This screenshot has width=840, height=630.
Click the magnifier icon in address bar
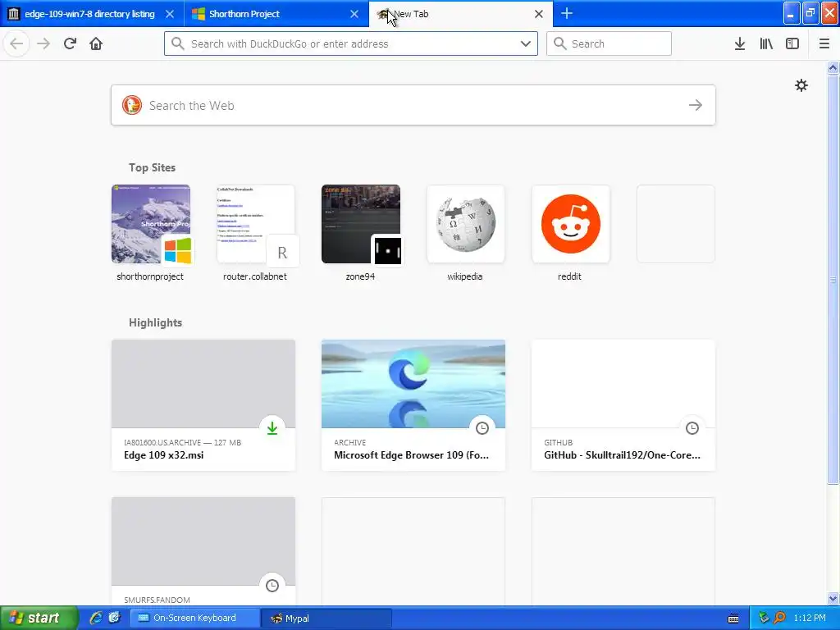pyautogui.click(x=178, y=43)
